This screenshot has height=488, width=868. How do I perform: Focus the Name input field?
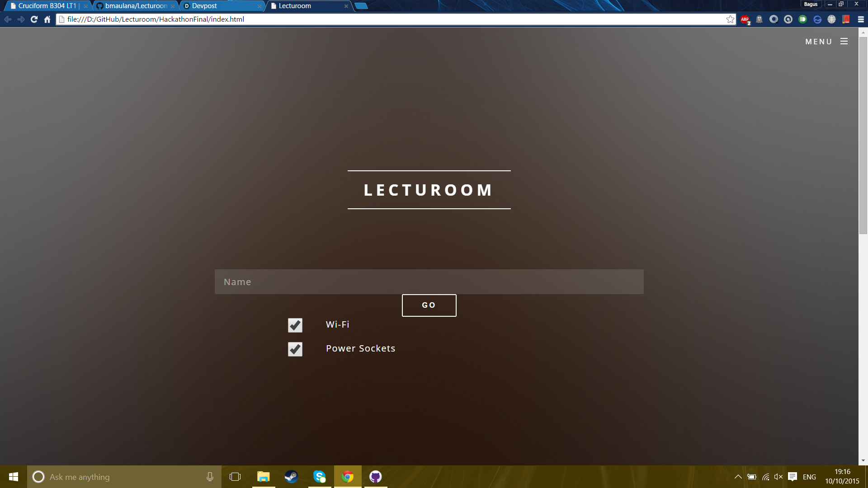coord(429,282)
